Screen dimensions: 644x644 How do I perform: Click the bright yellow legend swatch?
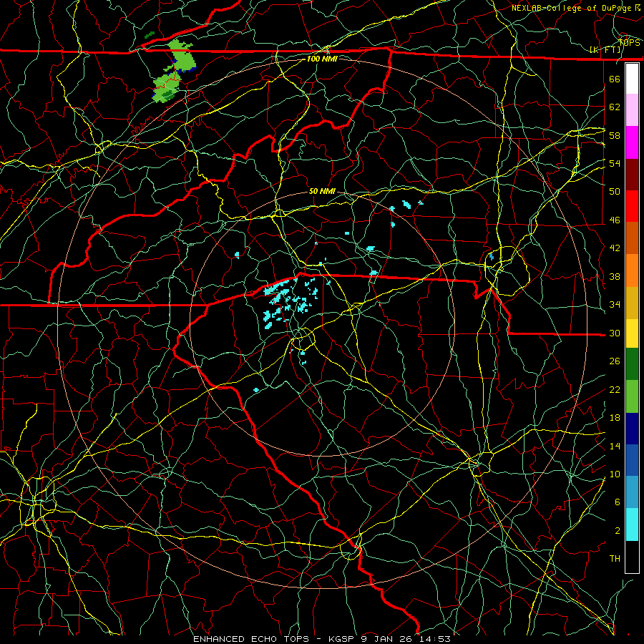632,333
